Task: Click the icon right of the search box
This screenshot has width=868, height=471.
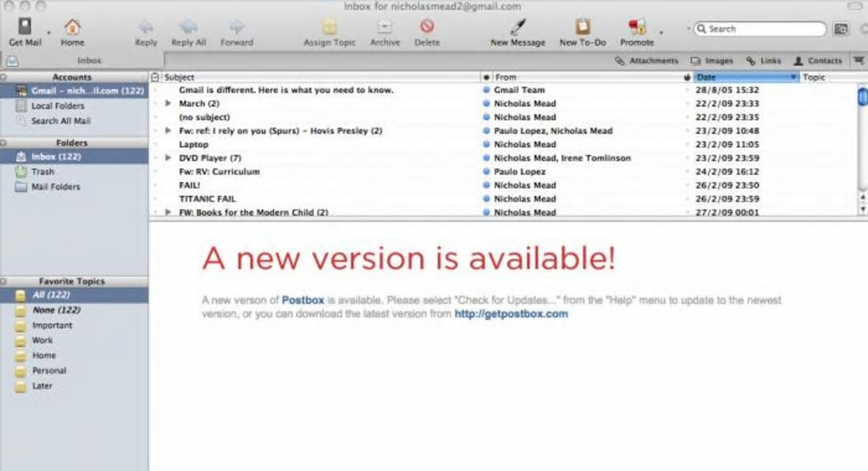Action: (841, 29)
